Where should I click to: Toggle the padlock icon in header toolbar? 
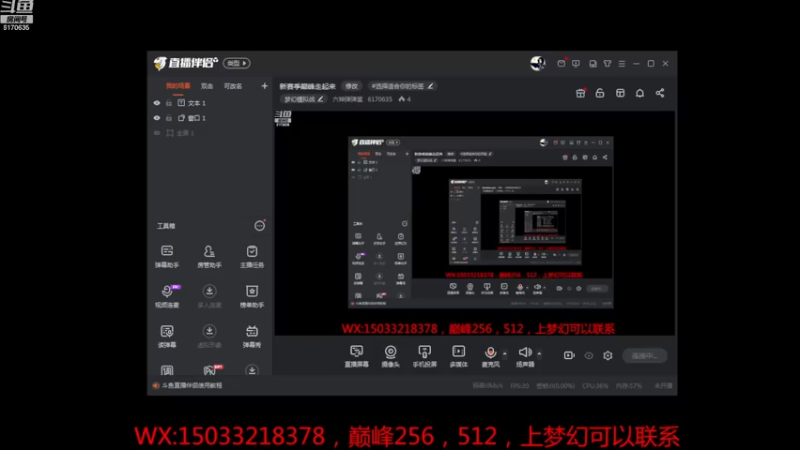[x=600, y=93]
